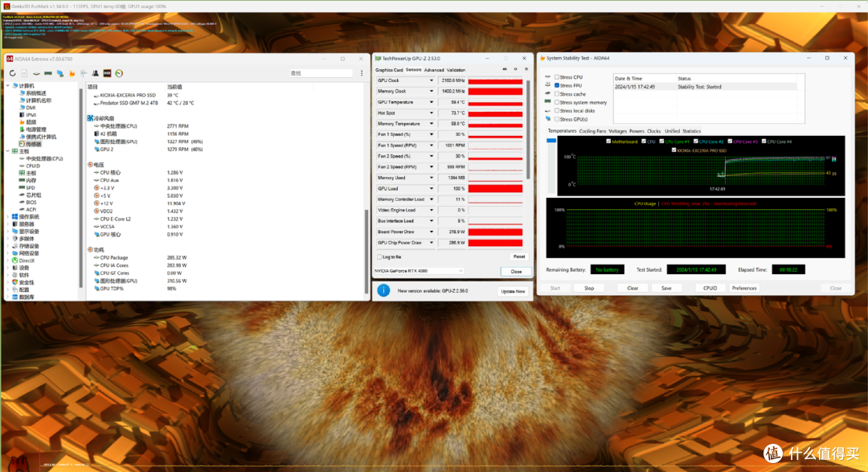Click the Save button in Stability Test
The height and width of the screenshot is (472, 868).
[x=666, y=288]
